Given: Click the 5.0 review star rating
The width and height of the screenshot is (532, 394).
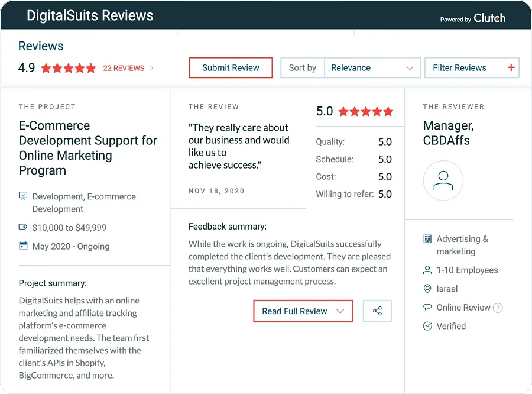Looking at the screenshot, I should (366, 111).
